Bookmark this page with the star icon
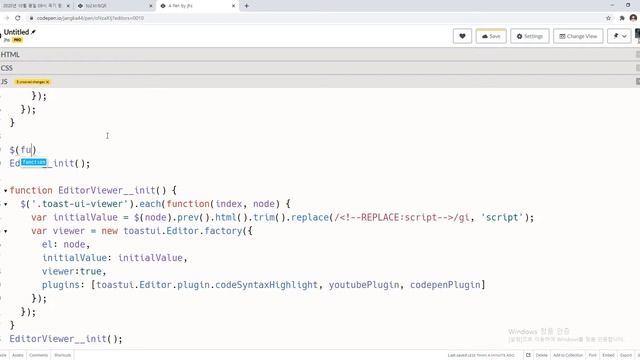This screenshot has width=640, height=360. 608,18
